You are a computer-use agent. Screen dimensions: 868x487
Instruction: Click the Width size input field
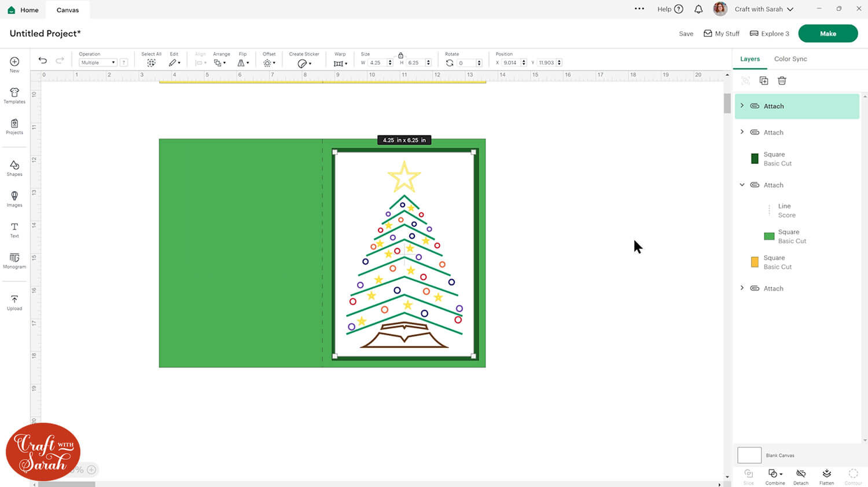tap(377, 63)
